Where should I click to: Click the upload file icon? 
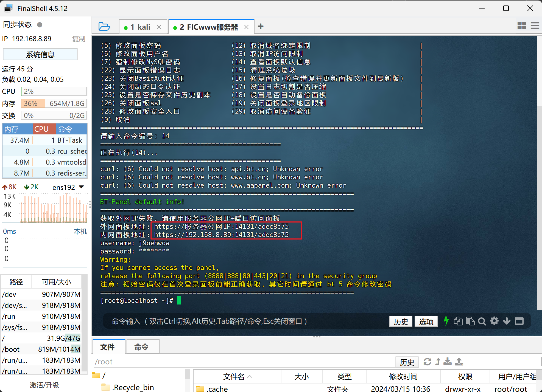tap(459, 362)
